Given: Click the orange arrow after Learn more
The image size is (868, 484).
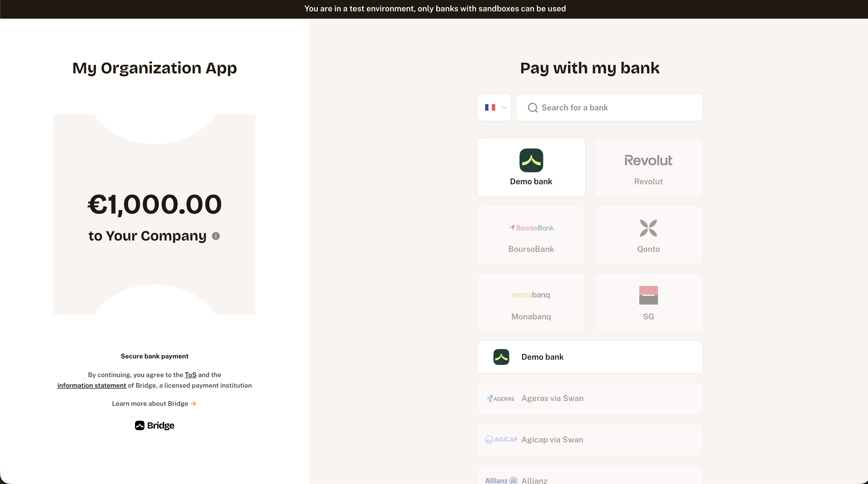Looking at the screenshot, I should [193, 403].
